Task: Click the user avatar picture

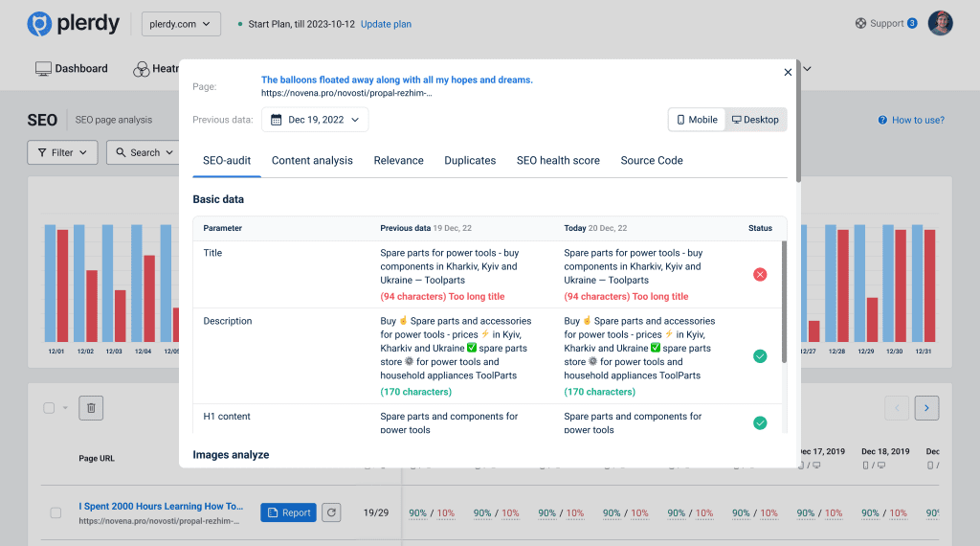Action: coord(940,24)
